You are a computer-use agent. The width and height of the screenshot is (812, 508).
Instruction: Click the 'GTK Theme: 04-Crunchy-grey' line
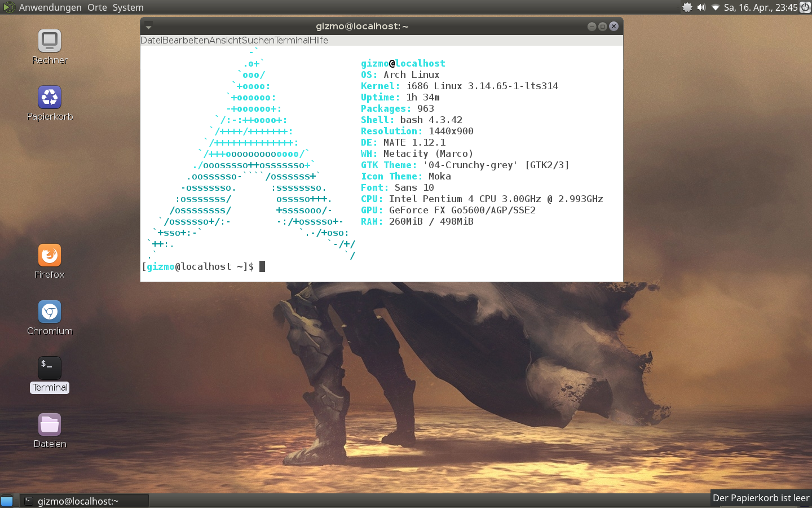click(x=465, y=165)
